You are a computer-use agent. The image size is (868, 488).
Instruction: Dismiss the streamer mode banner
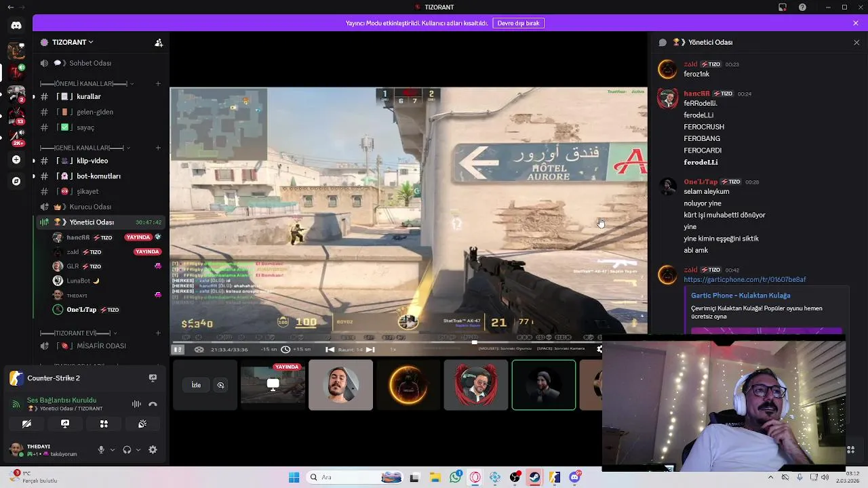click(x=856, y=23)
